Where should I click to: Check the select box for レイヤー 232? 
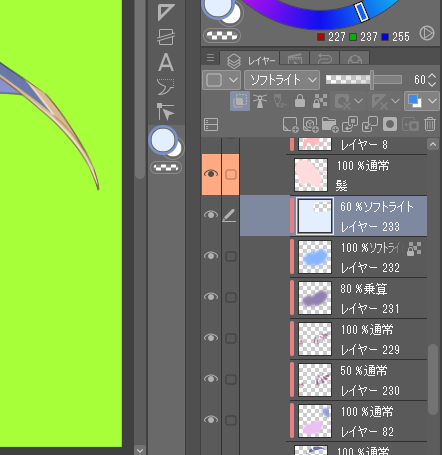click(x=231, y=256)
